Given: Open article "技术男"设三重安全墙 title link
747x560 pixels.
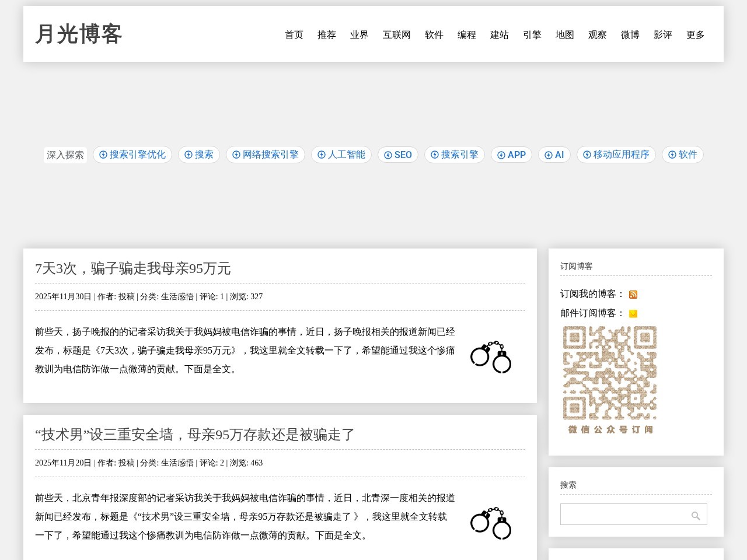Looking at the screenshot, I should coord(195,435).
